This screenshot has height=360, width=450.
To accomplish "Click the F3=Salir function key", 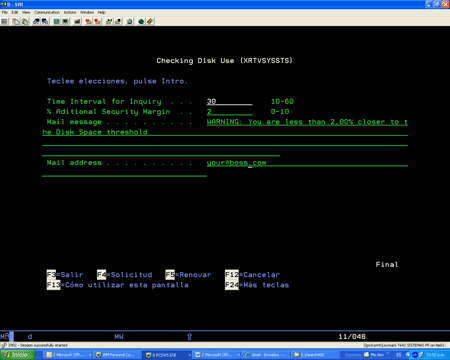I will [x=65, y=275].
